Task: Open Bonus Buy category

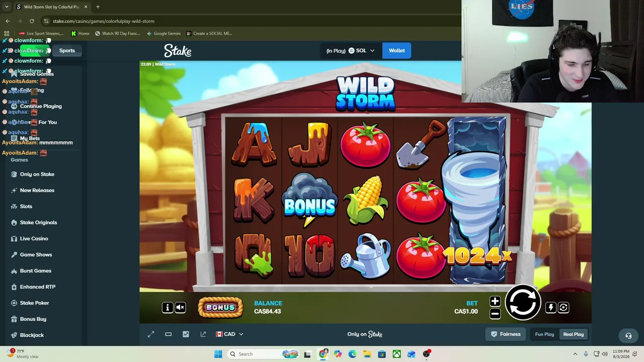Action: (33, 319)
